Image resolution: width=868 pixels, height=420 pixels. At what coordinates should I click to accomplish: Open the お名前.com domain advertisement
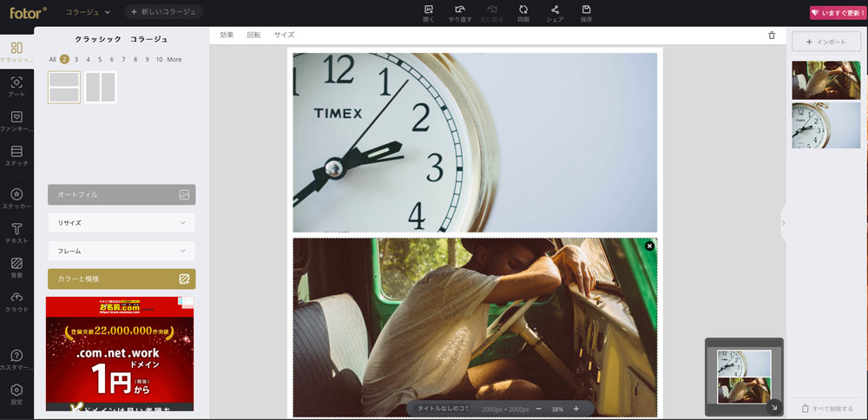coord(120,354)
